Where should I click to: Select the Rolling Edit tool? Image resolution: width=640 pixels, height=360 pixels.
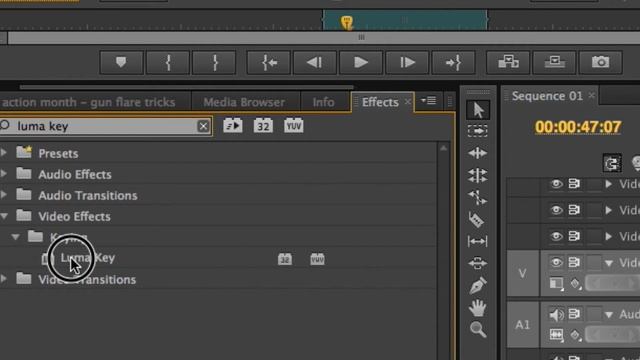pyautogui.click(x=478, y=176)
